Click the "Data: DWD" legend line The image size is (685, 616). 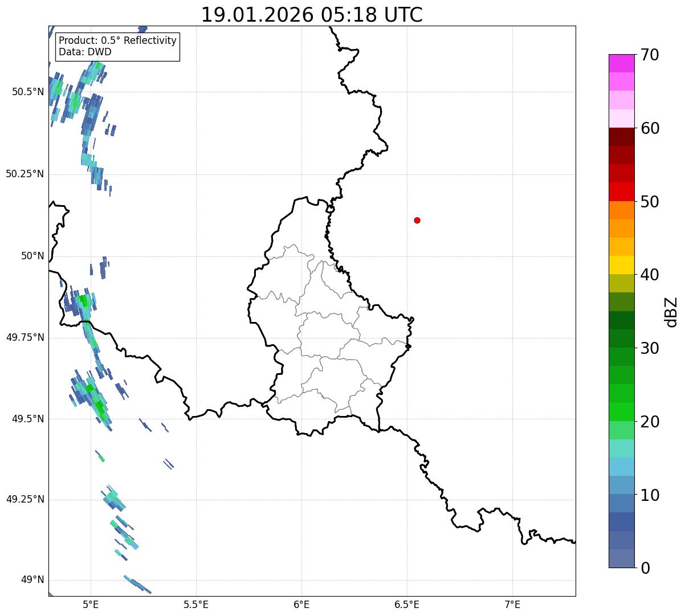[85, 52]
